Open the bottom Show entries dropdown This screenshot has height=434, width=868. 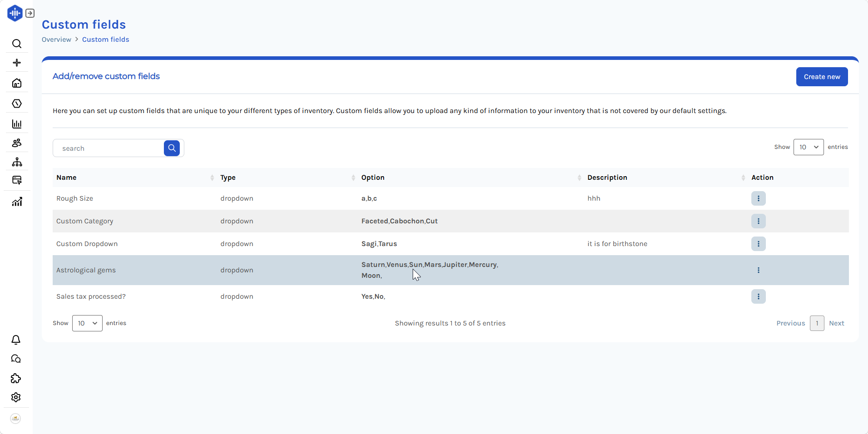(87, 323)
